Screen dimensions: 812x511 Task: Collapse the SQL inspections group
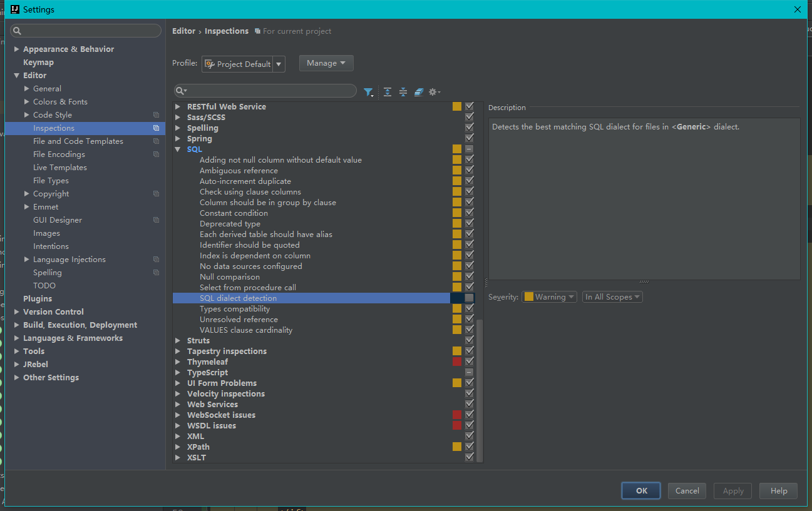178,149
